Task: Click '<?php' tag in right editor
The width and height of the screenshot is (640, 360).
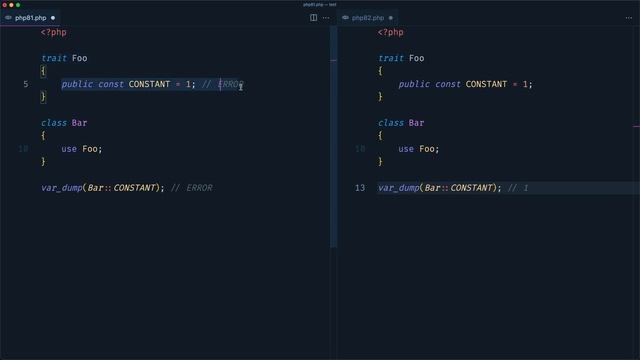Action: pyautogui.click(x=391, y=32)
